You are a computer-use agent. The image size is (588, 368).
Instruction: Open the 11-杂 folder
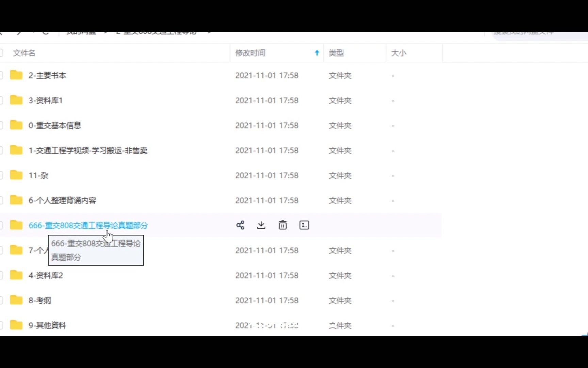[38, 175]
